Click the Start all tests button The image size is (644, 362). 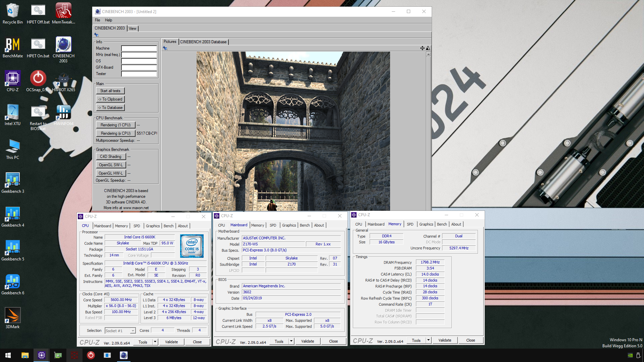pyautogui.click(x=110, y=91)
